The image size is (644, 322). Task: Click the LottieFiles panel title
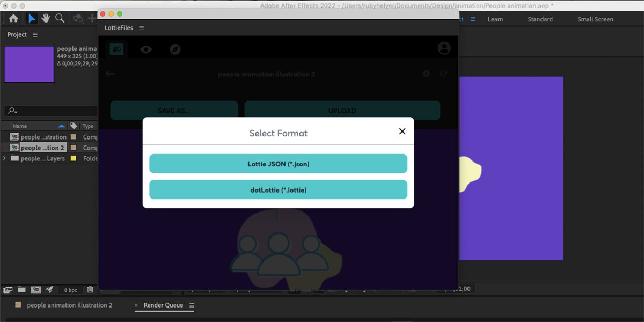pyautogui.click(x=119, y=28)
